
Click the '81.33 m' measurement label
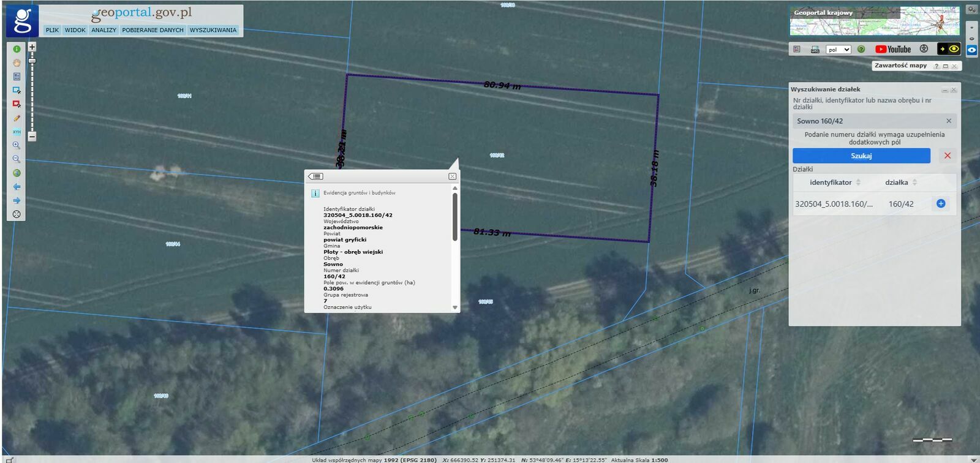pos(492,233)
